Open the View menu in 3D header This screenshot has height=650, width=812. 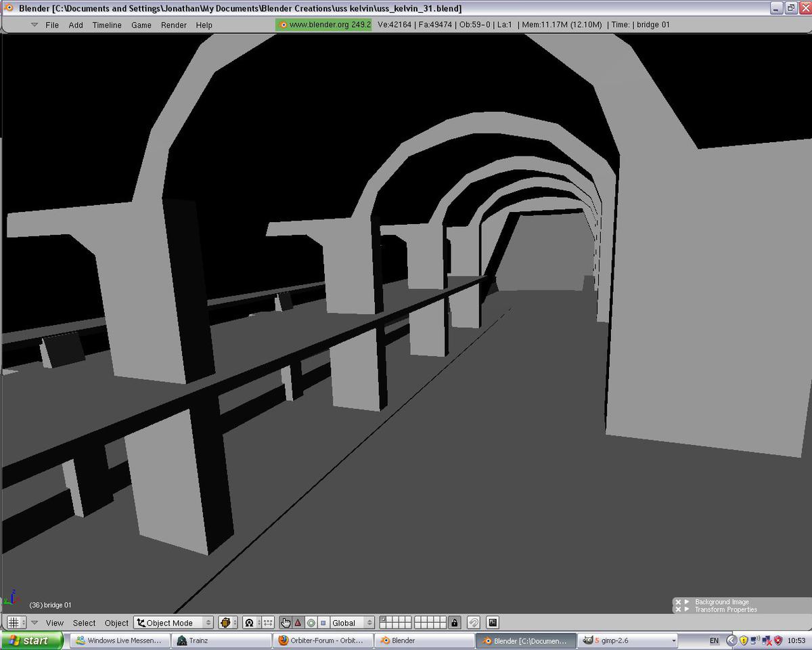click(55, 623)
